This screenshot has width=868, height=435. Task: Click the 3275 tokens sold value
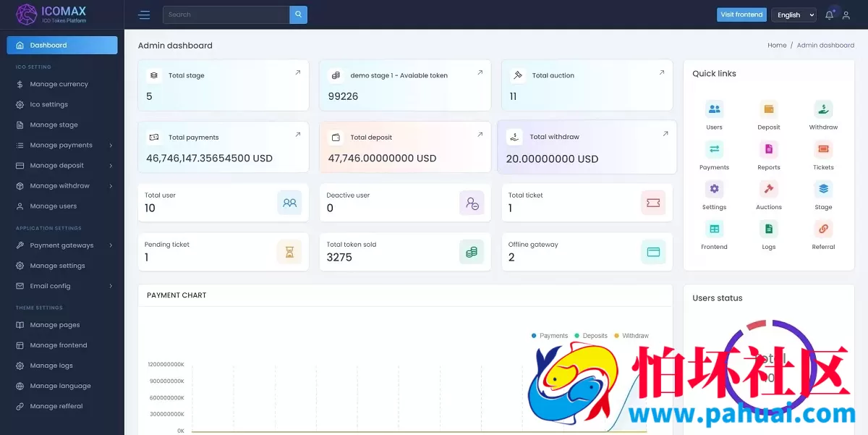tap(339, 257)
